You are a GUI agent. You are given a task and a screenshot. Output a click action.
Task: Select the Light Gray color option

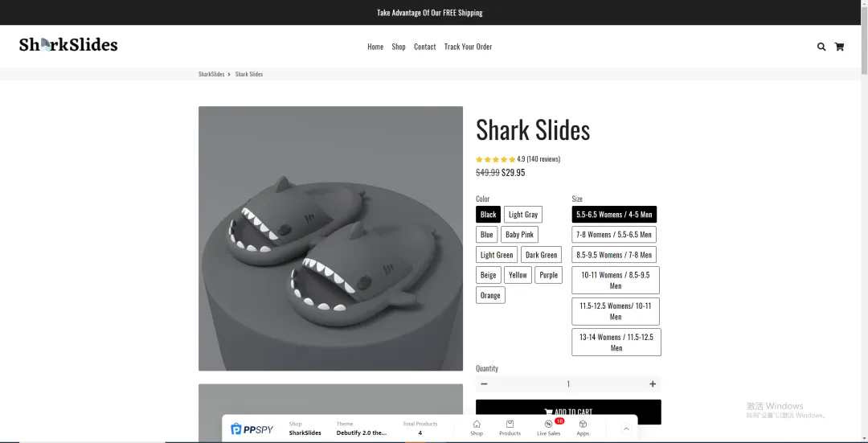pyautogui.click(x=523, y=215)
